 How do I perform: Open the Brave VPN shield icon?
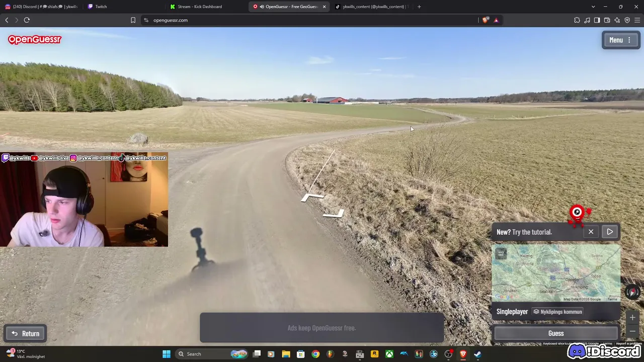coord(627,20)
